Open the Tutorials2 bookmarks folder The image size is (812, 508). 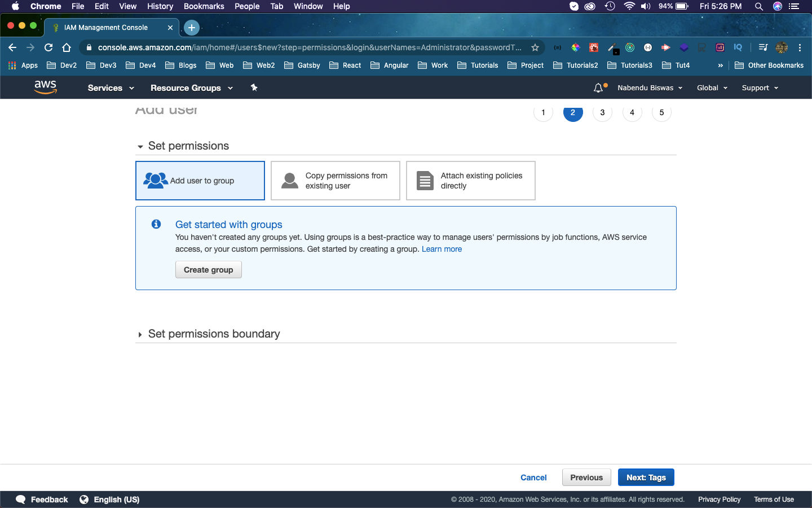[x=576, y=65]
